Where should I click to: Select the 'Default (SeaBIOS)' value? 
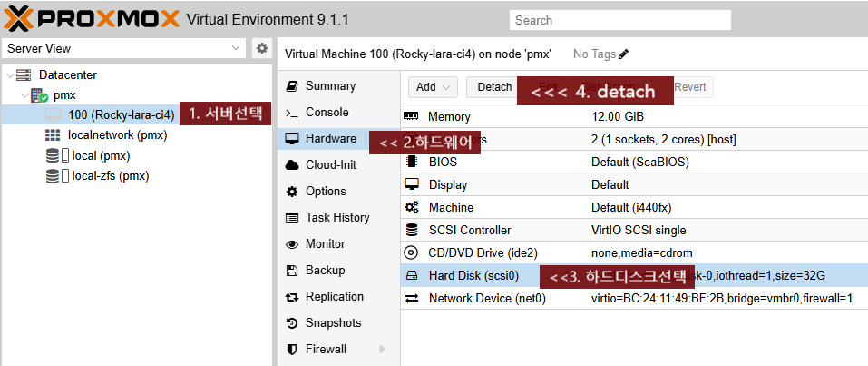click(x=640, y=162)
